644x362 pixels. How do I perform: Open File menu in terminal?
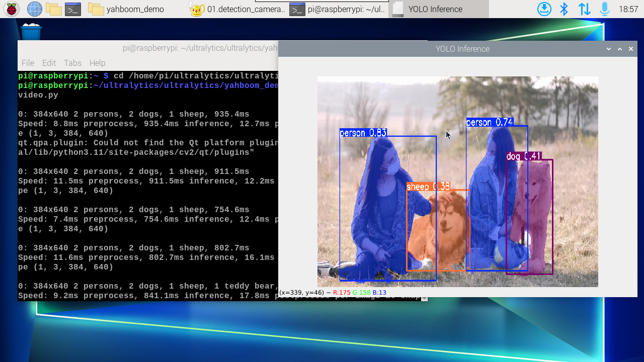coord(28,63)
